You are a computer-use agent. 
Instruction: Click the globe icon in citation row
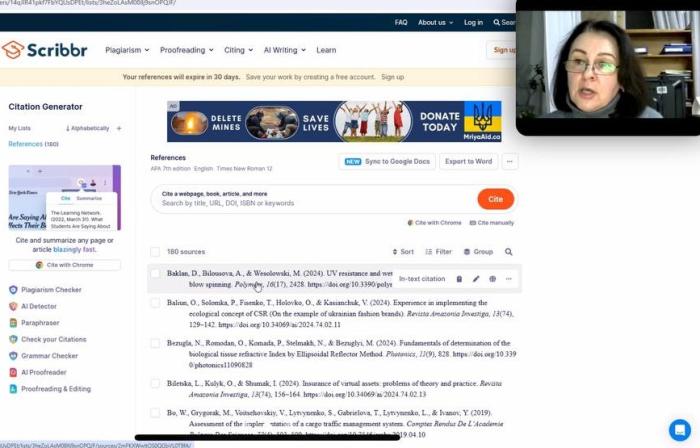(x=492, y=279)
